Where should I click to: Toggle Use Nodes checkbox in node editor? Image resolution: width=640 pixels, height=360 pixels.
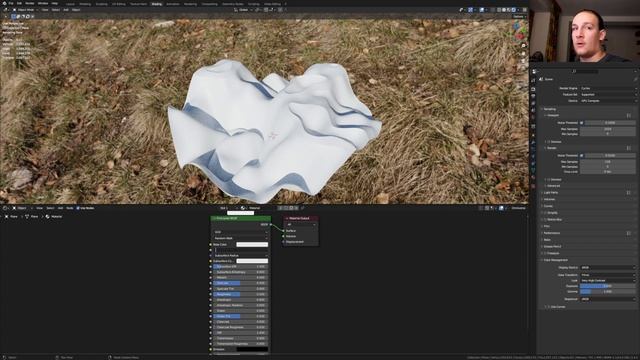tap(78, 208)
